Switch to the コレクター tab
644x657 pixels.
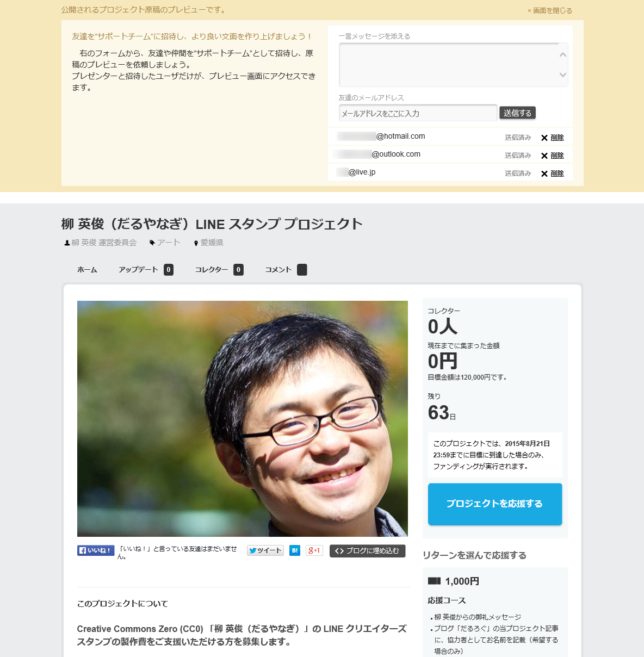point(219,270)
